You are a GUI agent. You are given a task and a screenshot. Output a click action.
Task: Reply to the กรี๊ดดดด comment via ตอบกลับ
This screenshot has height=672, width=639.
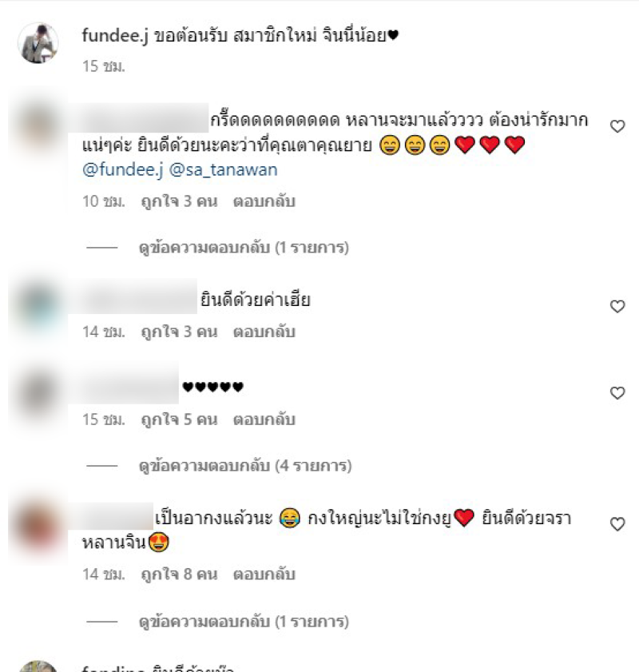[264, 201]
